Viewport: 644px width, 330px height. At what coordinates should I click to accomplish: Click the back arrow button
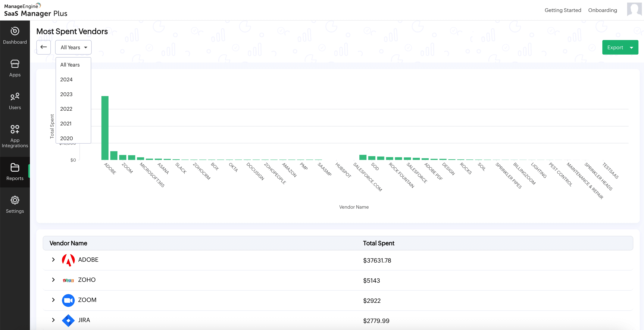pos(44,47)
